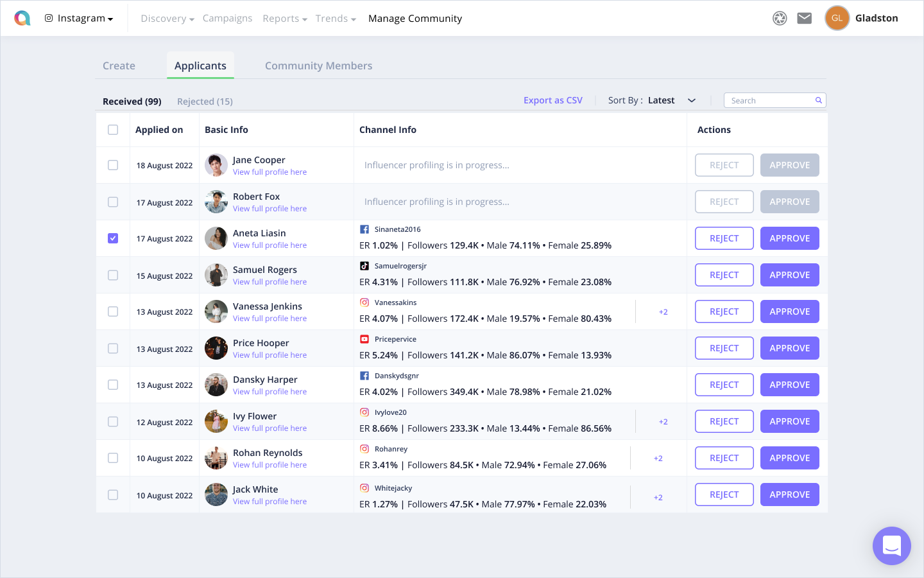Click the Instagram icon beside Vanessakins
924x578 pixels.
point(364,302)
